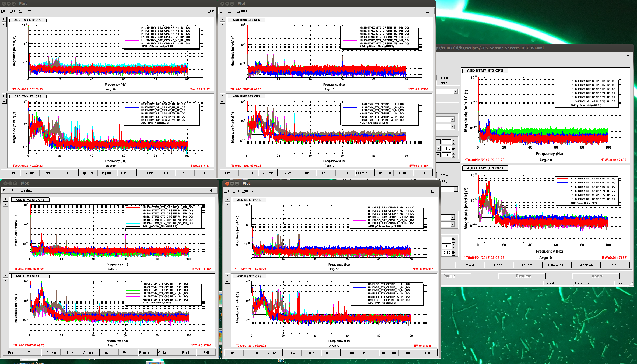This screenshot has height=364, width=637.
Task: Open File menu in ITMY plot window
Action: pos(4,11)
